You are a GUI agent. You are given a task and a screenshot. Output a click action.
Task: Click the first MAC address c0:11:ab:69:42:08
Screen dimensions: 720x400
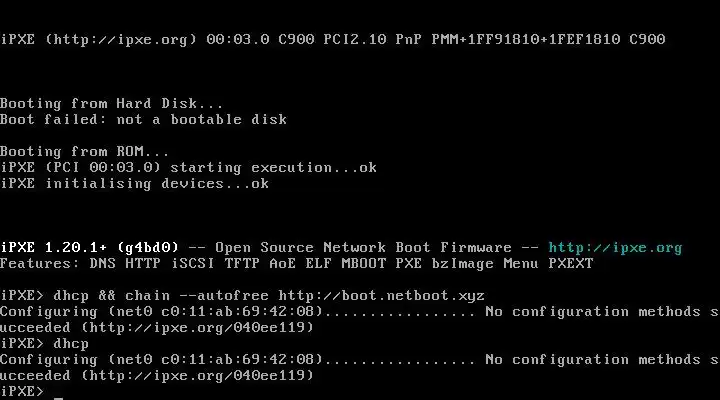(242, 312)
